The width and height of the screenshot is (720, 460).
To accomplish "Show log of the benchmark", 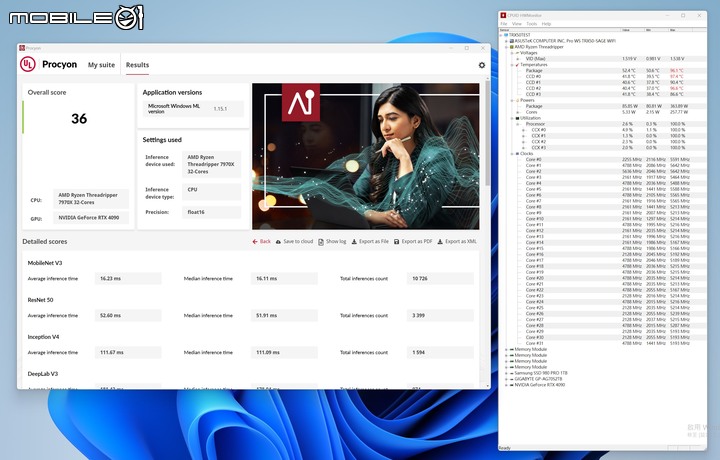I will 332,241.
